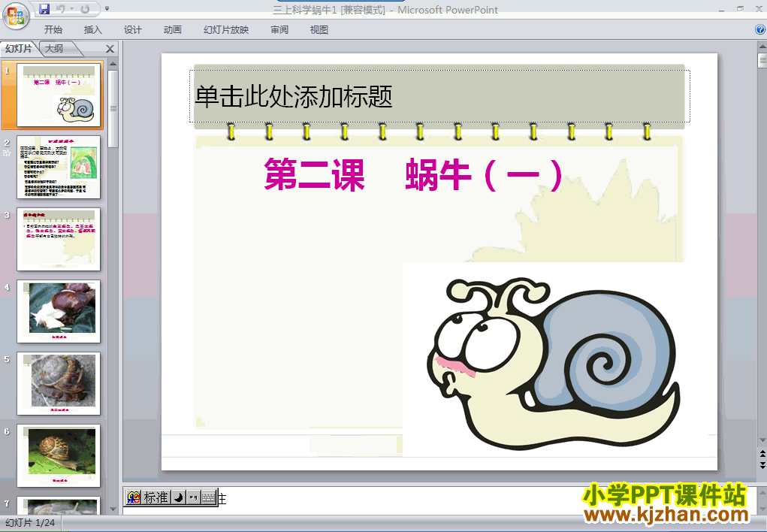The height and width of the screenshot is (532, 767).
Task: Toggle the IME punctuation mode icon
Action: (194, 497)
